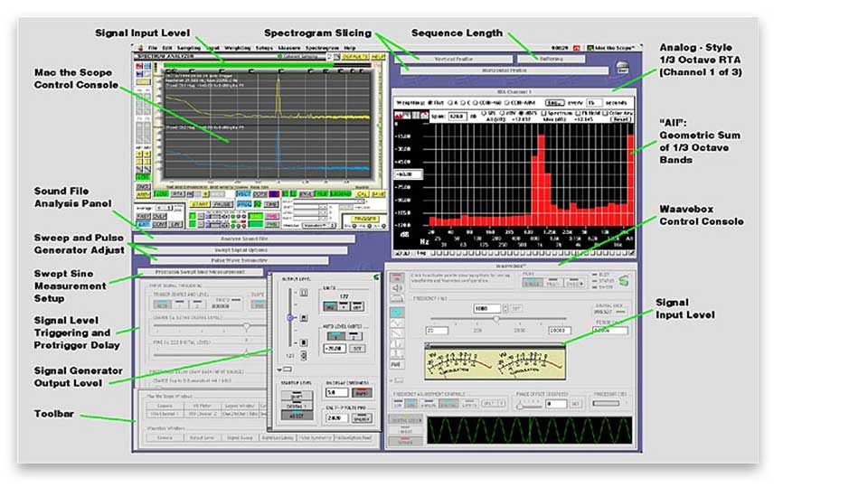The height and width of the screenshot is (487, 868).
Task: Click the On Delay seconds field
Action: coord(336,392)
